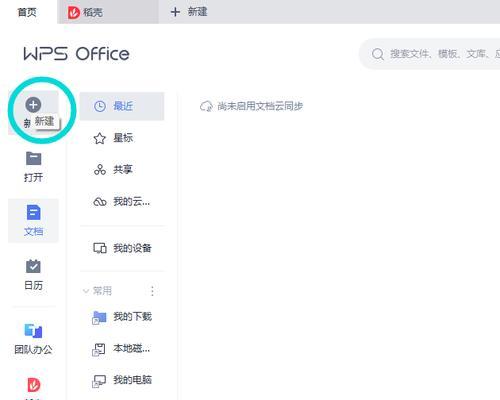Collapse the 常用 section chevron
The height and width of the screenshot is (400, 500).
(86, 291)
